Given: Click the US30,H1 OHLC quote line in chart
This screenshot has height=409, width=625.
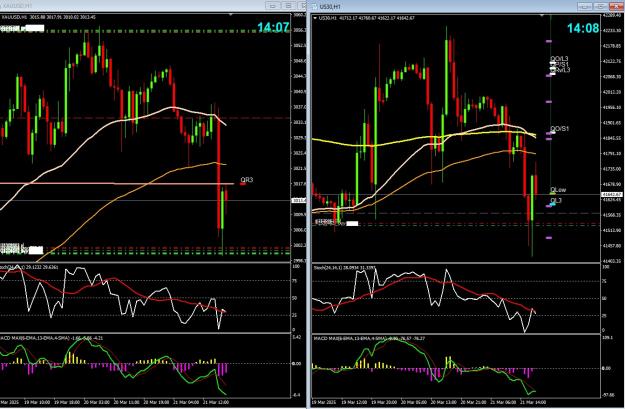Looking at the screenshot, I should click(x=366, y=18).
